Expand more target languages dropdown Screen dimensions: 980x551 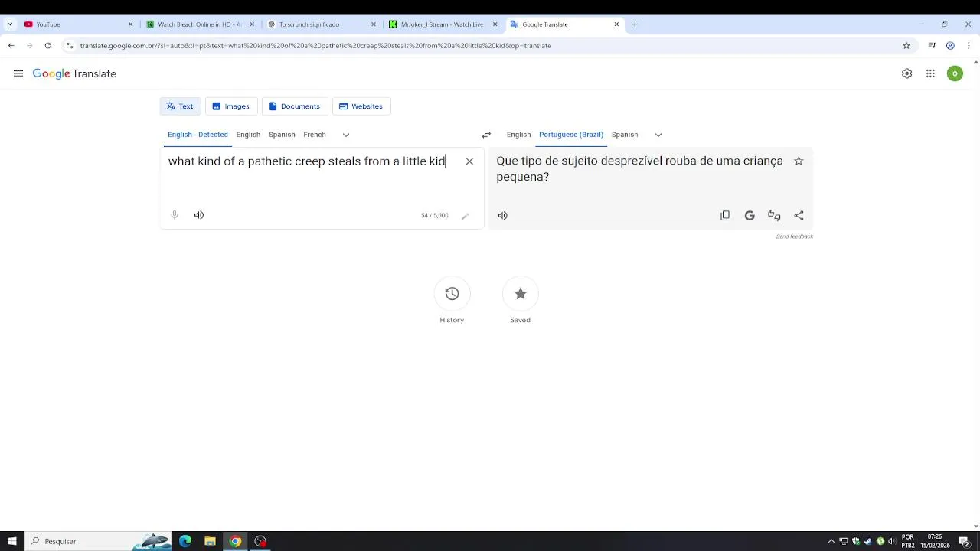point(658,135)
